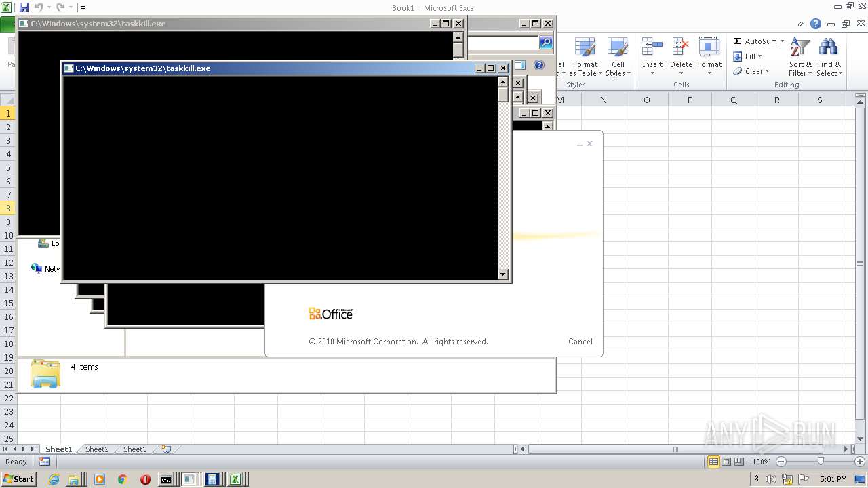Click the Save icon in Quick Access Toolbar
Viewport: 868px width, 488px height.
[x=24, y=7]
